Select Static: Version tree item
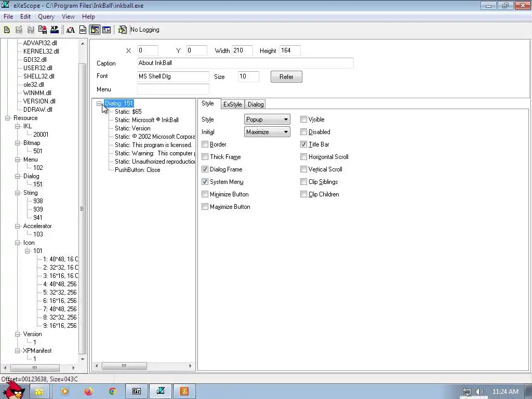This screenshot has height=399, width=532. [132, 128]
